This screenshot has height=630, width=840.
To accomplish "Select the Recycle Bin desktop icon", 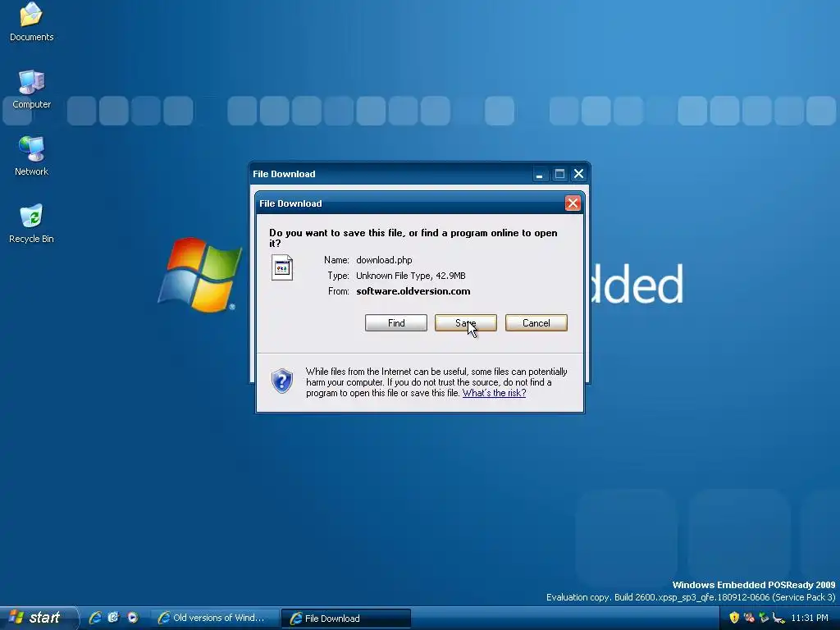I will (x=32, y=224).
